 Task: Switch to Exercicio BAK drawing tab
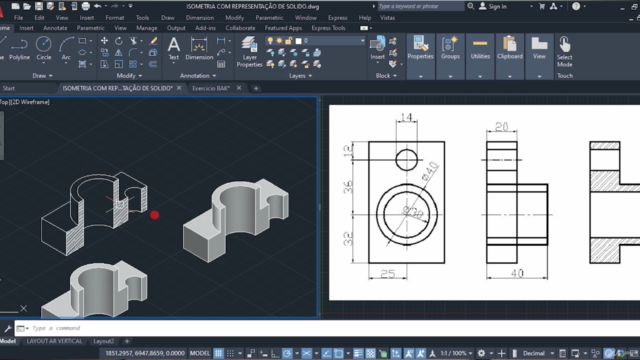click(211, 88)
